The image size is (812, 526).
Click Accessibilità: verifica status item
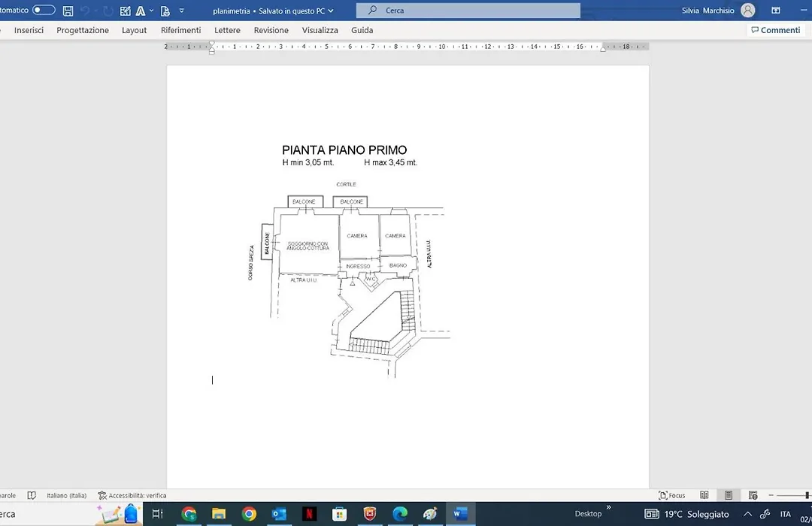click(132, 495)
